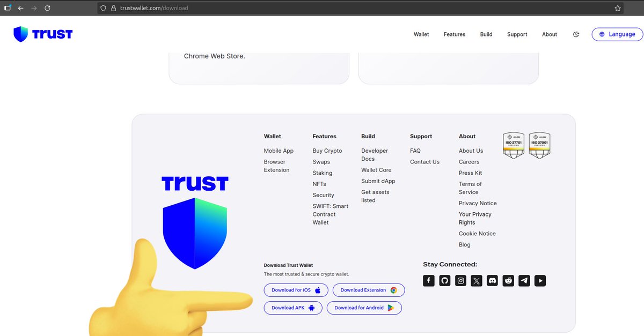This screenshot has height=336, width=644.
Task: Open the Buy Crypto footer link
Action: (x=327, y=151)
